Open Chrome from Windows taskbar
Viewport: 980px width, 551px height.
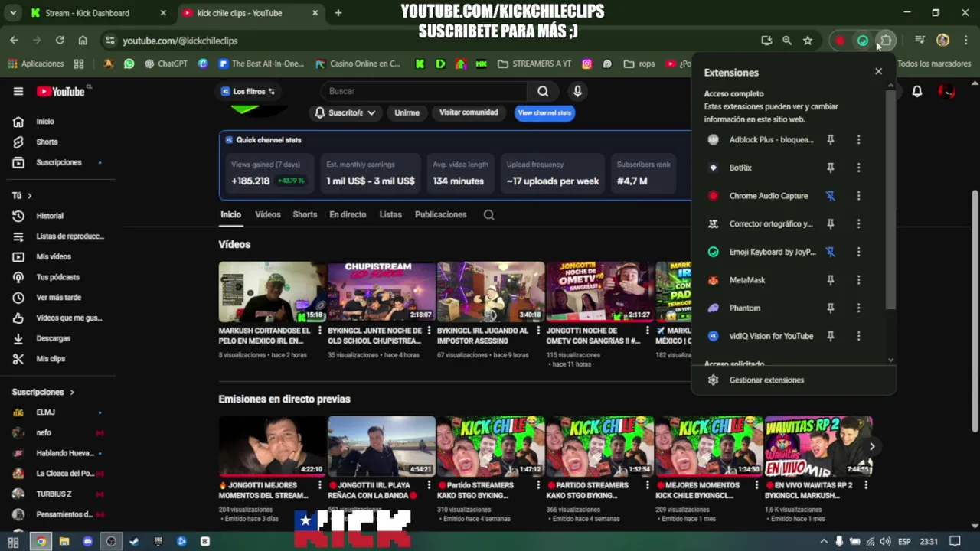coord(41,541)
